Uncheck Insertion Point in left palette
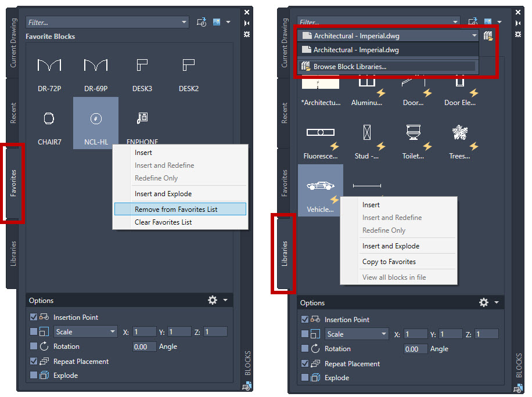 tap(33, 317)
